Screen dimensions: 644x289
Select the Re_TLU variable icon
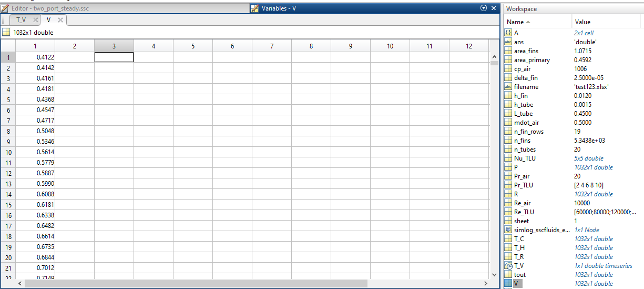click(508, 212)
